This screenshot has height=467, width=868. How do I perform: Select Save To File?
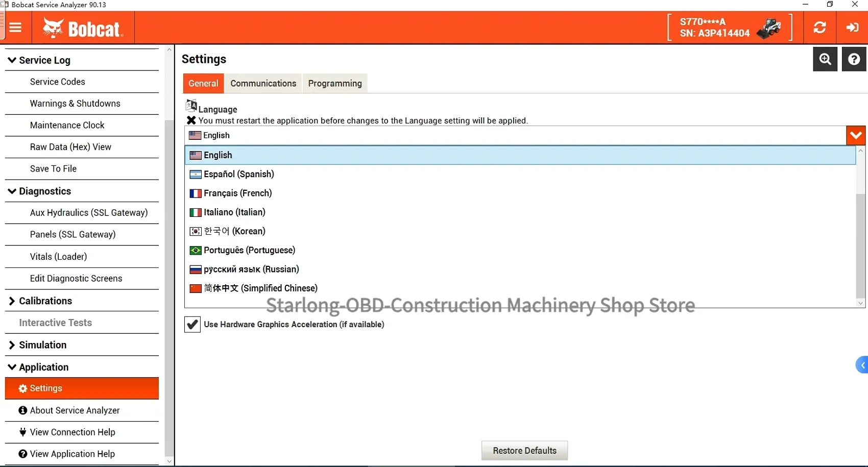tap(82, 169)
